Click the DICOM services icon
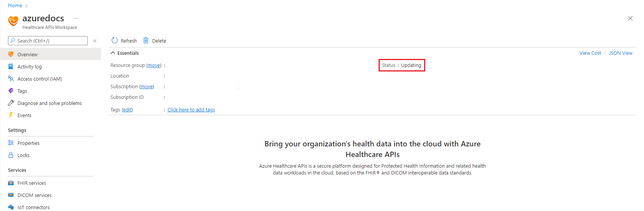 click(x=11, y=195)
